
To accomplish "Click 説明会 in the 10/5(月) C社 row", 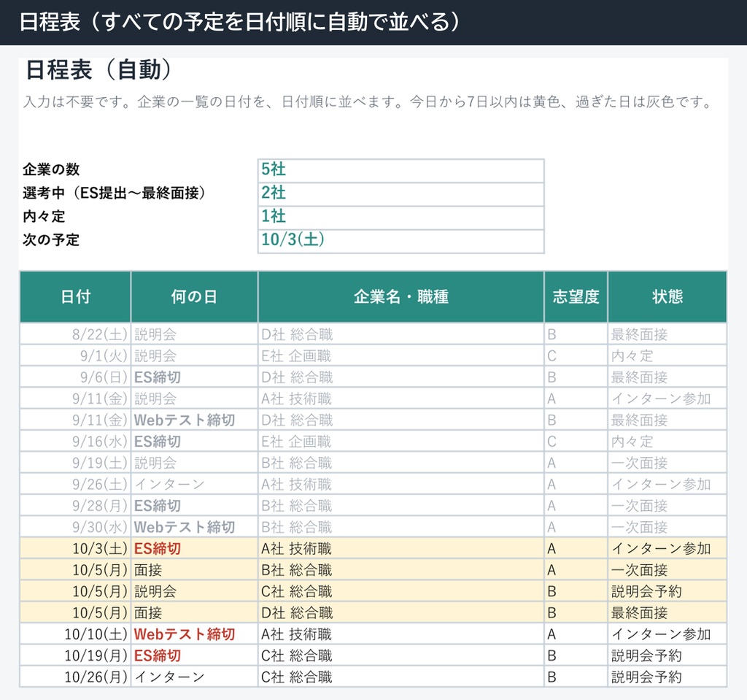I will (155, 591).
